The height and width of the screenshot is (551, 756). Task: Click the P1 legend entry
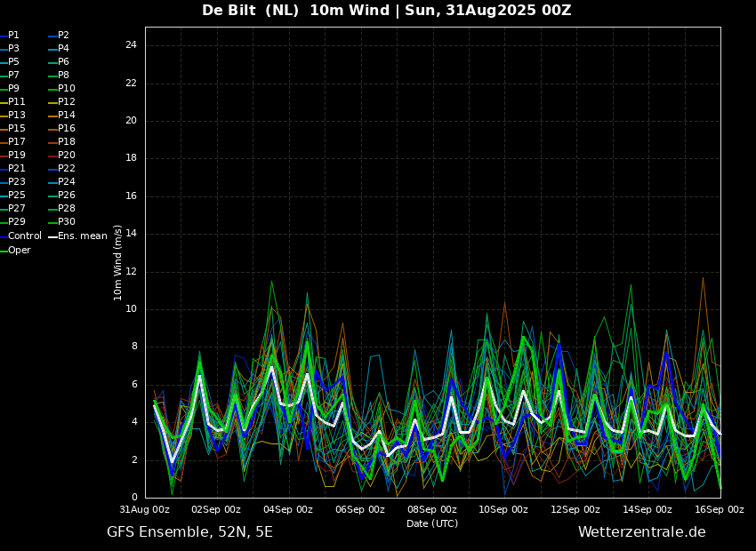click(13, 36)
